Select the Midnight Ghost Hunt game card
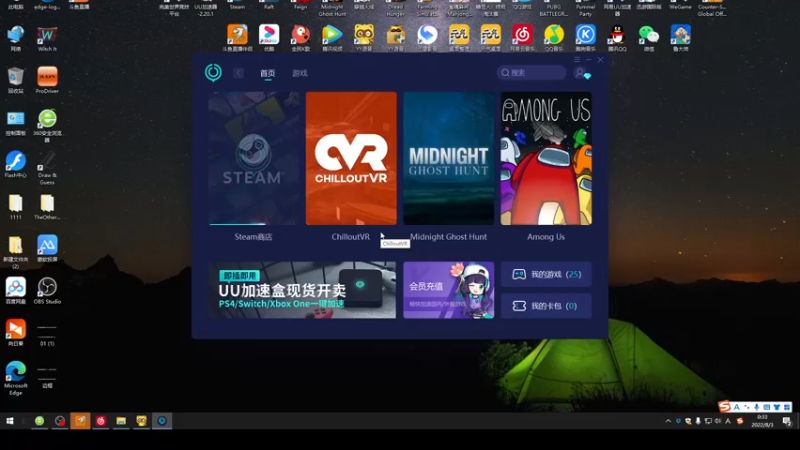800x450 pixels. (448, 158)
